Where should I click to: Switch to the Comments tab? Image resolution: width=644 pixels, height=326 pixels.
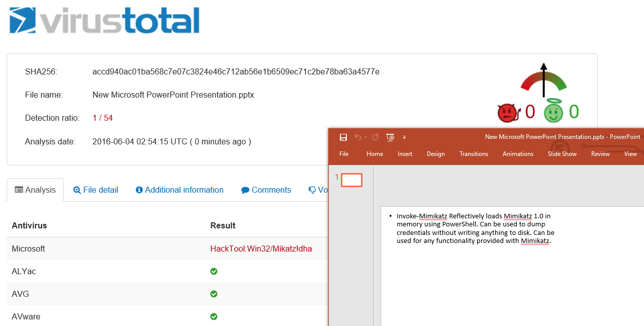pos(266,190)
